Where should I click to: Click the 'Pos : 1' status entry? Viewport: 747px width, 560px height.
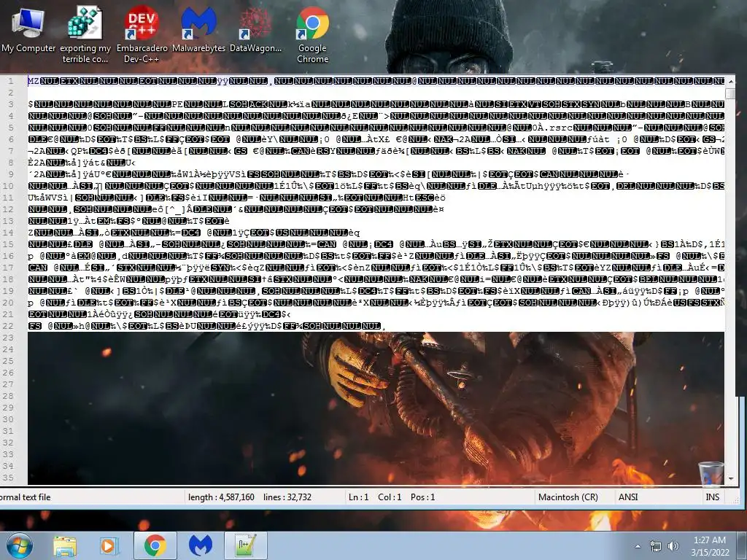[422, 497]
